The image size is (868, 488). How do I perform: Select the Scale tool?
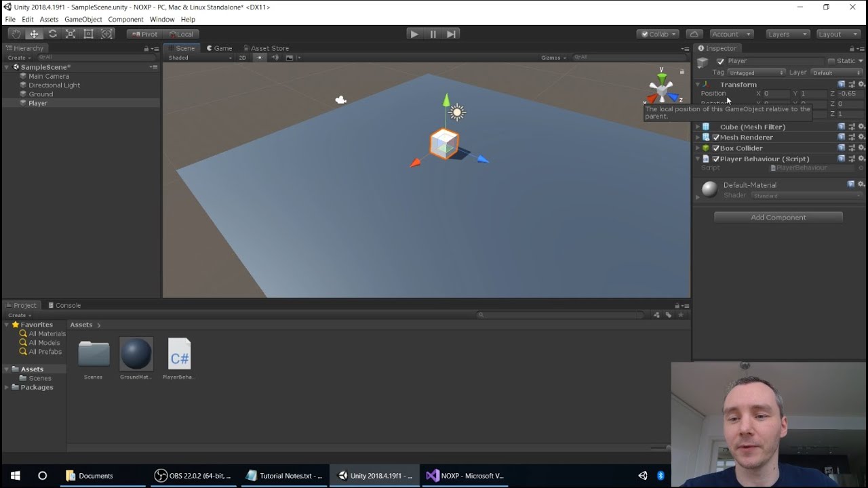[x=71, y=34]
